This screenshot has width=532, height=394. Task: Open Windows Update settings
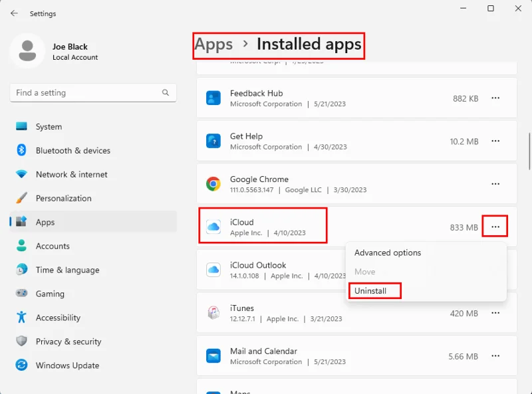93,365
